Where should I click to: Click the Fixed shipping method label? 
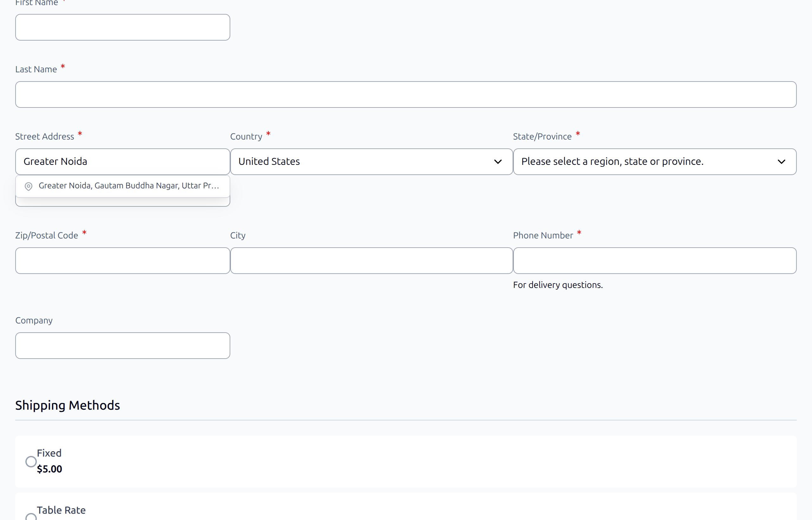pyautogui.click(x=49, y=453)
